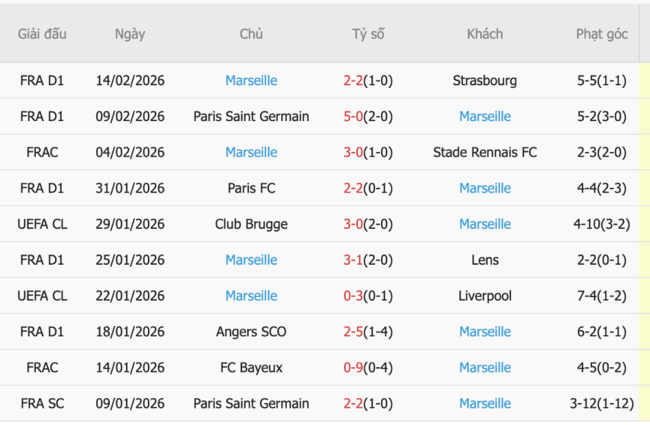Select the Chủ column header
The height and width of the screenshot is (425, 650).
click(251, 34)
